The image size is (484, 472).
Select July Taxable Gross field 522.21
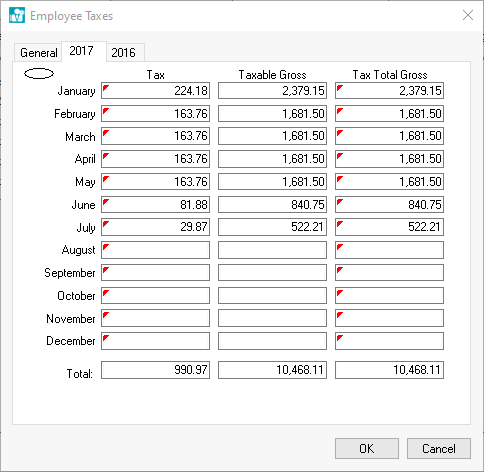point(272,227)
